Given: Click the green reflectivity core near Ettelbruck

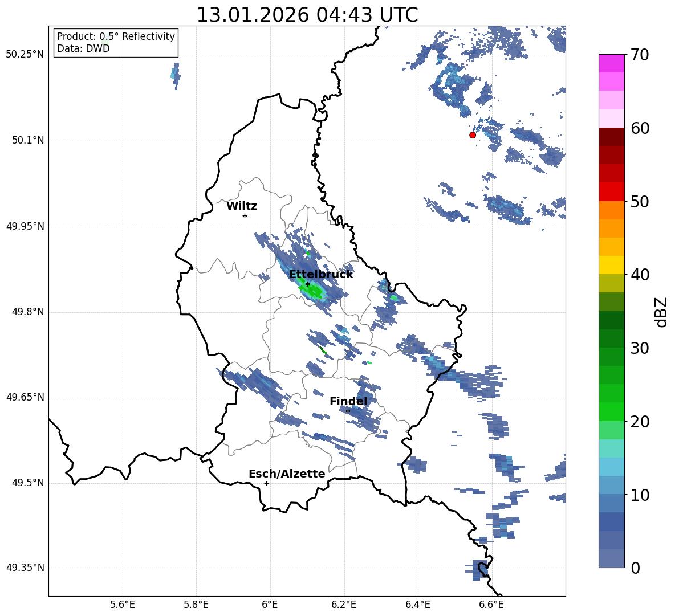Looking at the screenshot, I should [x=312, y=291].
